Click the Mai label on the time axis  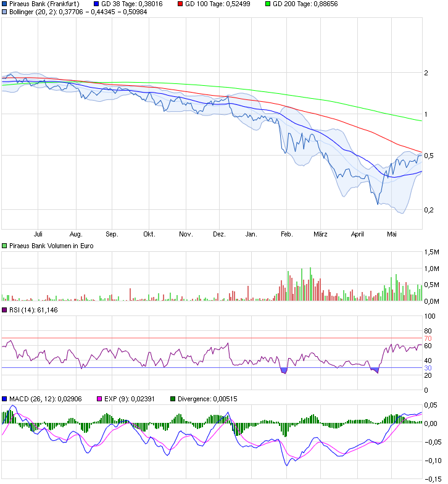point(391,235)
